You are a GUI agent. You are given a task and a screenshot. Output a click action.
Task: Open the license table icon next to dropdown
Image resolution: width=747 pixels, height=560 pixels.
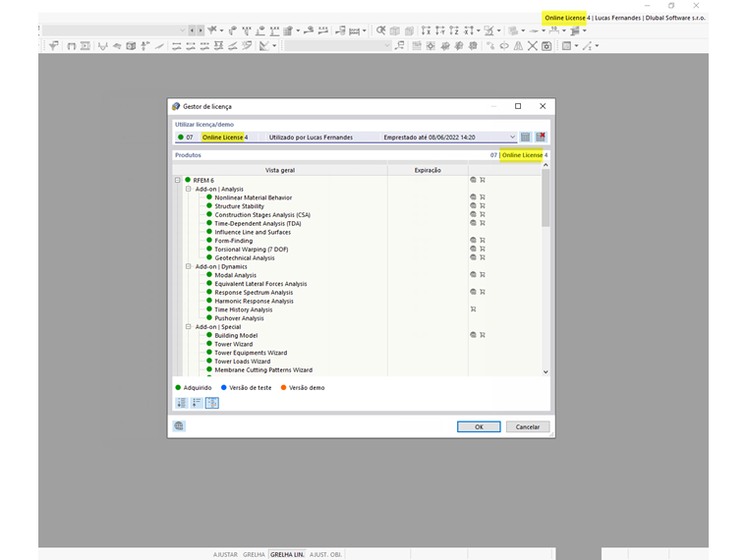[x=525, y=138]
